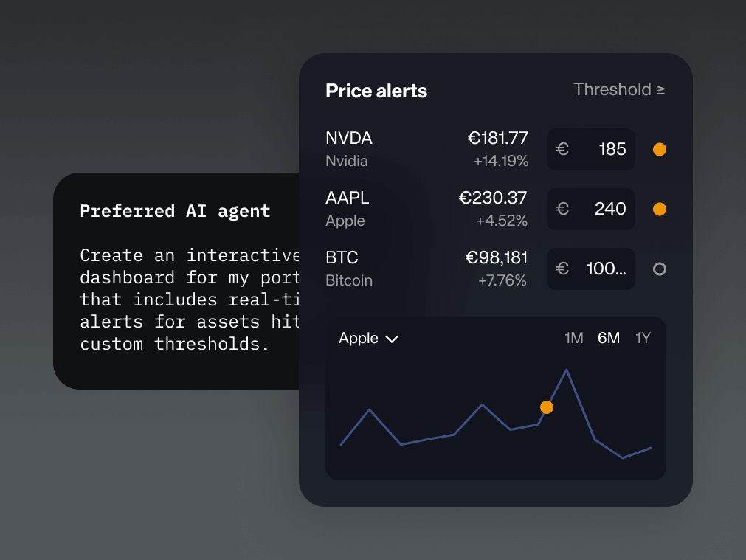Viewport: 746px width, 560px height.
Task: Switch chart range to 1M
Action: [574, 338]
